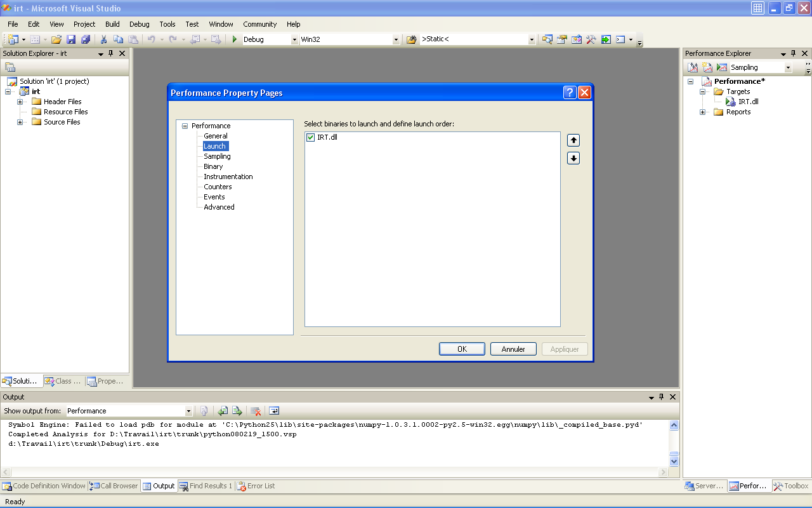Switch to the Error List tab
Viewport: 812px width, 508px height.
tap(256, 486)
